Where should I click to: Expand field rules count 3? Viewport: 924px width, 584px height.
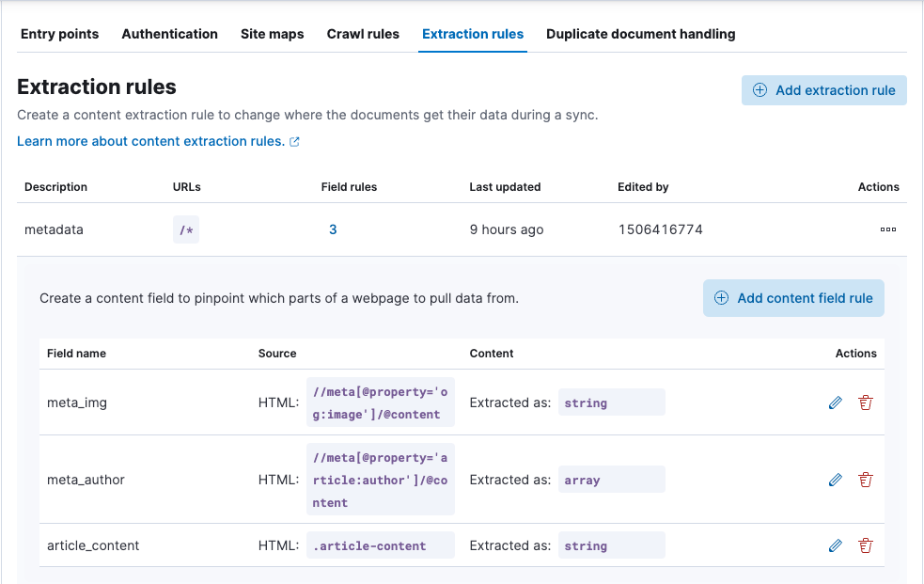tap(333, 229)
